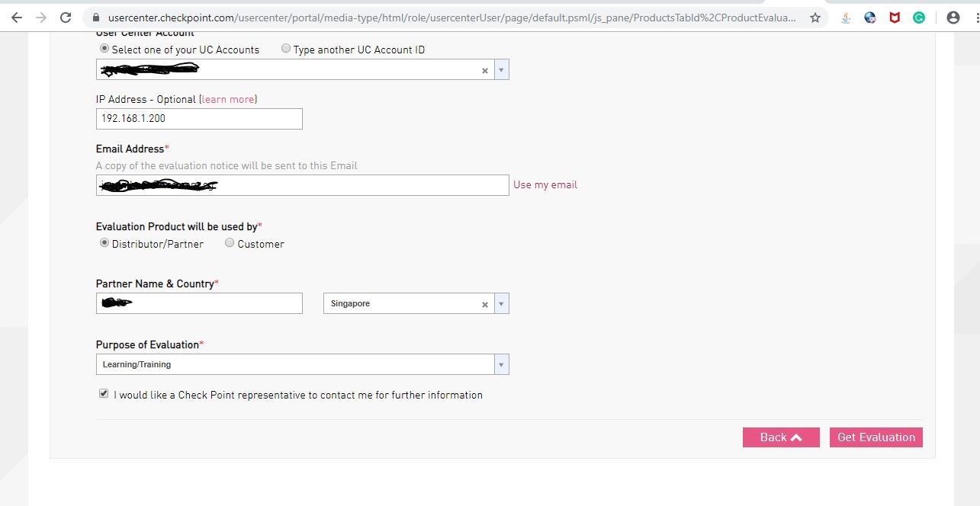
Task: Open the Grammarly extension icon
Action: point(919,18)
